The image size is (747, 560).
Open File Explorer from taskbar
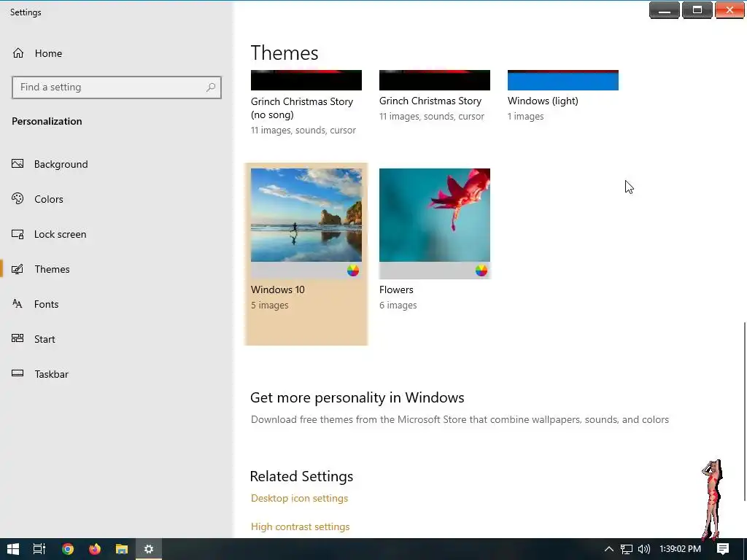click(122, 549)
